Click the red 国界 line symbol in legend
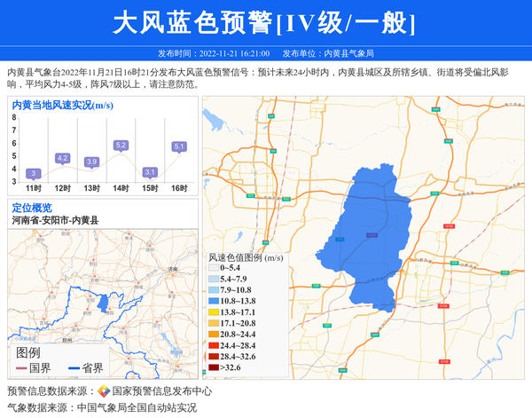 click(20, 368)
